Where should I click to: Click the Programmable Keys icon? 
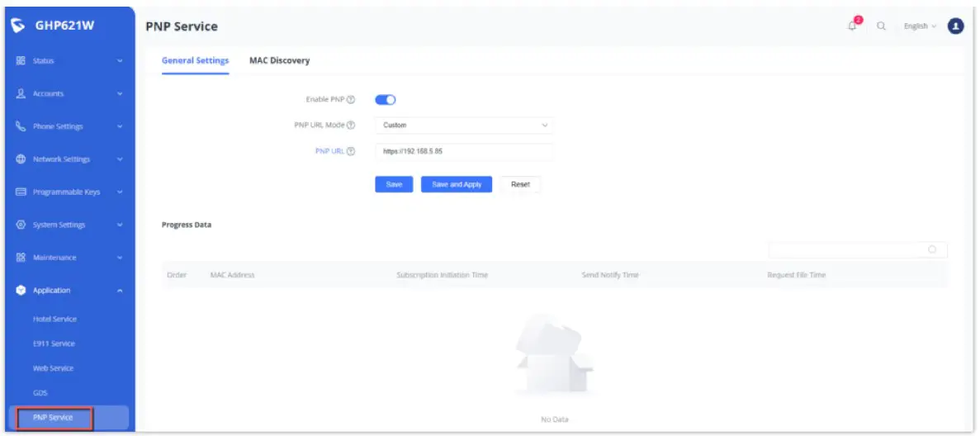21,192
